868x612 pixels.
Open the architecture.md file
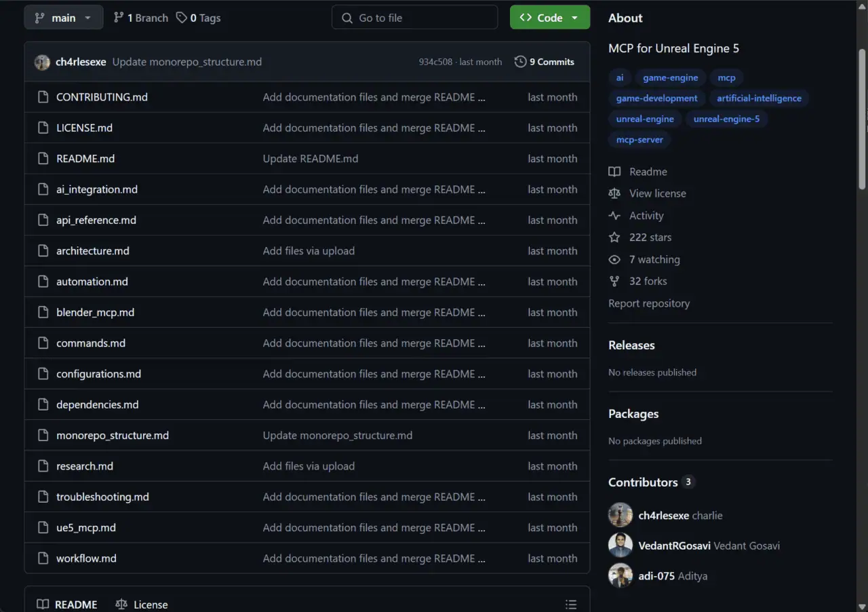(x=93, y=251)
